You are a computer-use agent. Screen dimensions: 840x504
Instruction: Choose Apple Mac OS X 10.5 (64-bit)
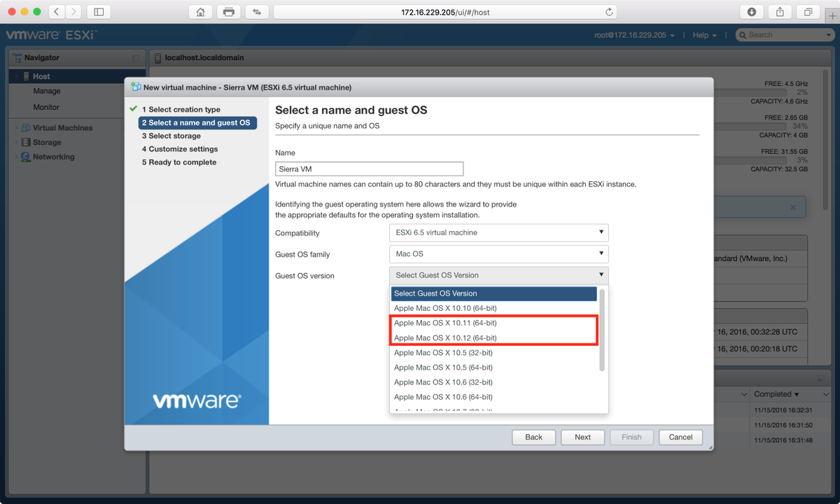[493, 367]
